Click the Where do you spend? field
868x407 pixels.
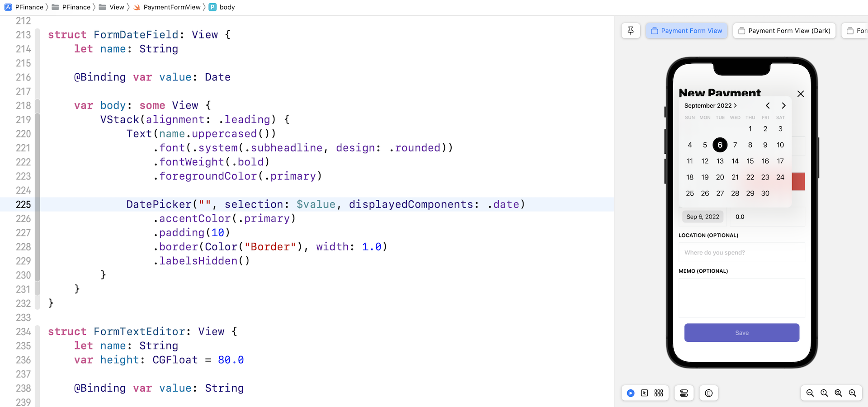[741, 252]
